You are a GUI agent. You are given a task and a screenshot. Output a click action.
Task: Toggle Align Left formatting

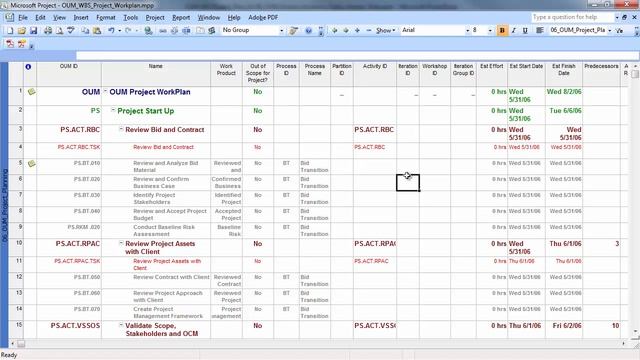(539, 31)
